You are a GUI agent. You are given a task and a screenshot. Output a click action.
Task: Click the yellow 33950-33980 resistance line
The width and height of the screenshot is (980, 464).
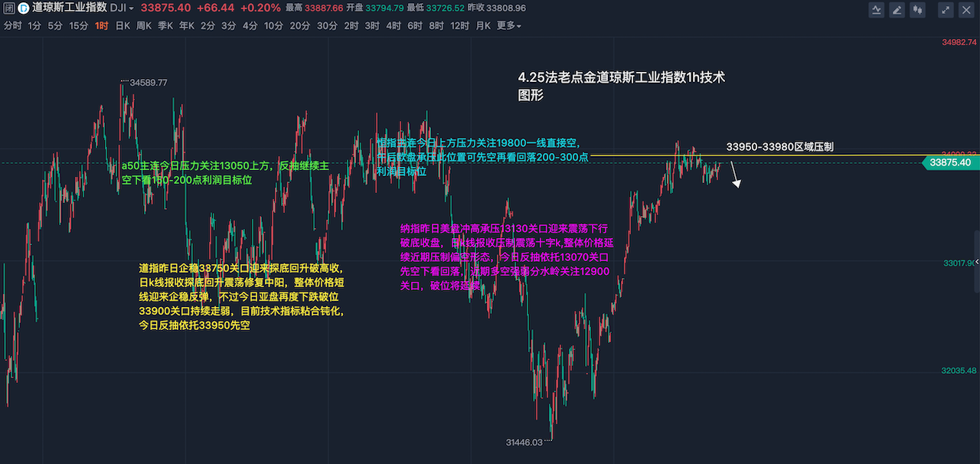[x=766, y=155]
